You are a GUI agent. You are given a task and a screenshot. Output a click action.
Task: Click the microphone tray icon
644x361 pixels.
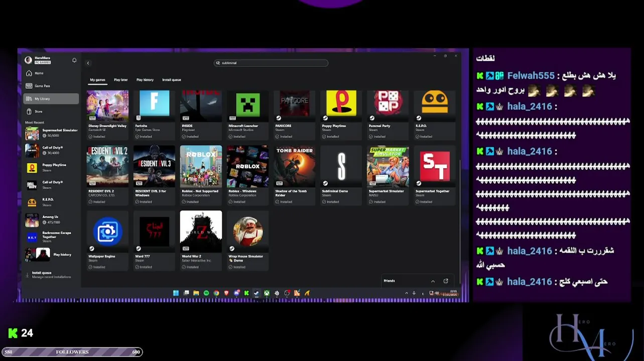[414, 293]
